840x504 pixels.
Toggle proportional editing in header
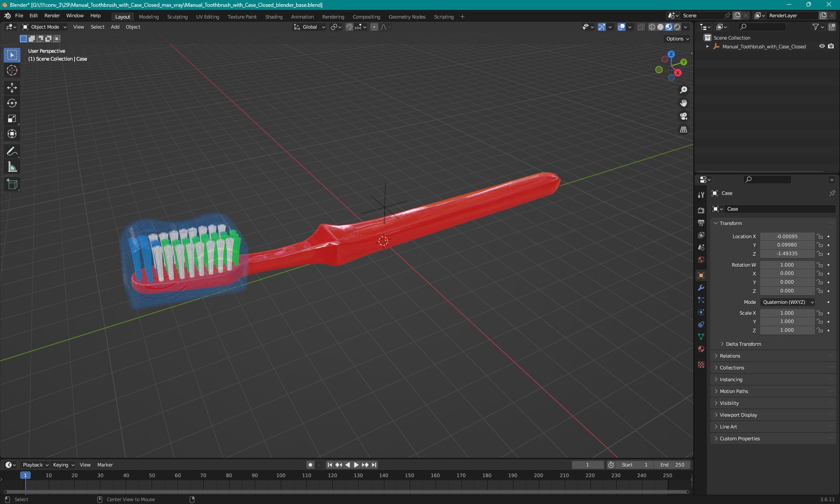pyautogui.click(x=374, y=27)
